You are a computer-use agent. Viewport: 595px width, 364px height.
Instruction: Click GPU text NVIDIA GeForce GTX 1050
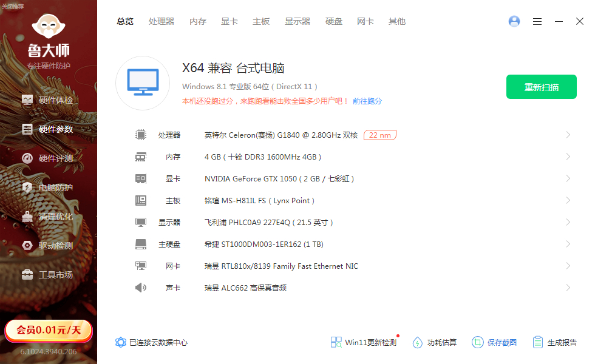pyautogui.click(x=279, y=178)
